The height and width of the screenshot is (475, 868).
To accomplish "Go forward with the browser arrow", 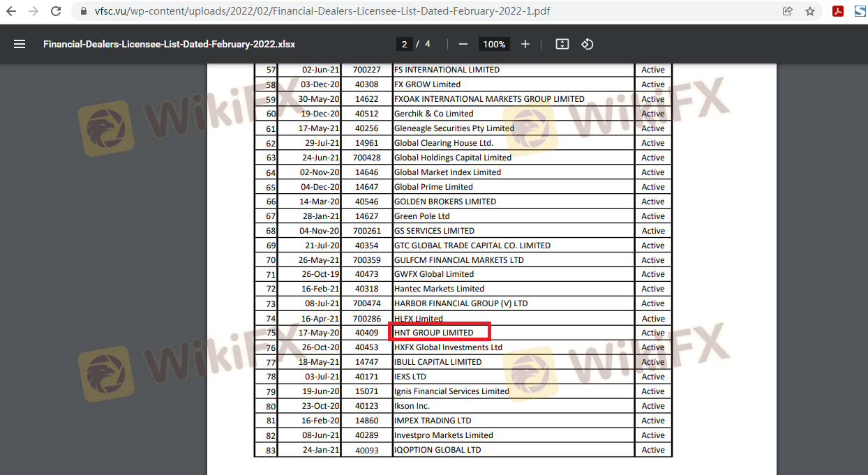I will 33,11.
